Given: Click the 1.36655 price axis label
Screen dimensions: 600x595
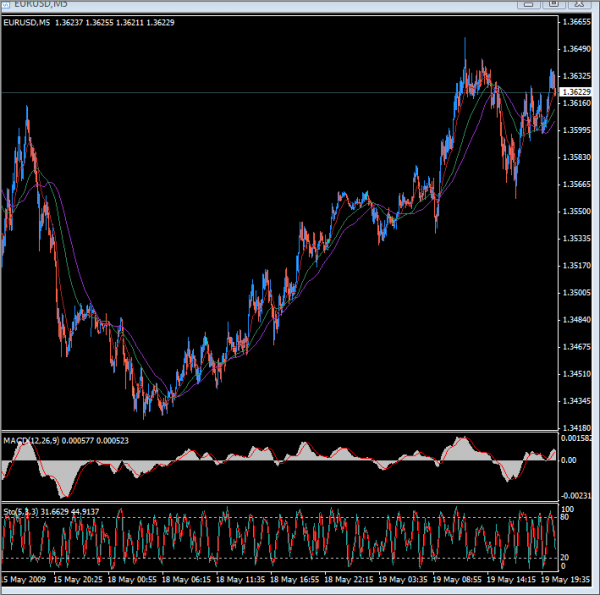Looking at the screenshot, I should [576, 22].
